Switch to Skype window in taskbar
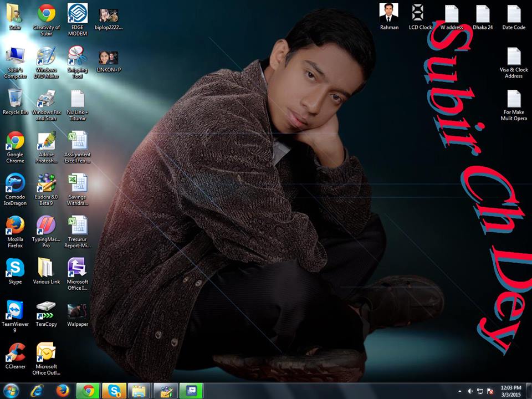Screen dimensions: 532x399 point(114,391)
